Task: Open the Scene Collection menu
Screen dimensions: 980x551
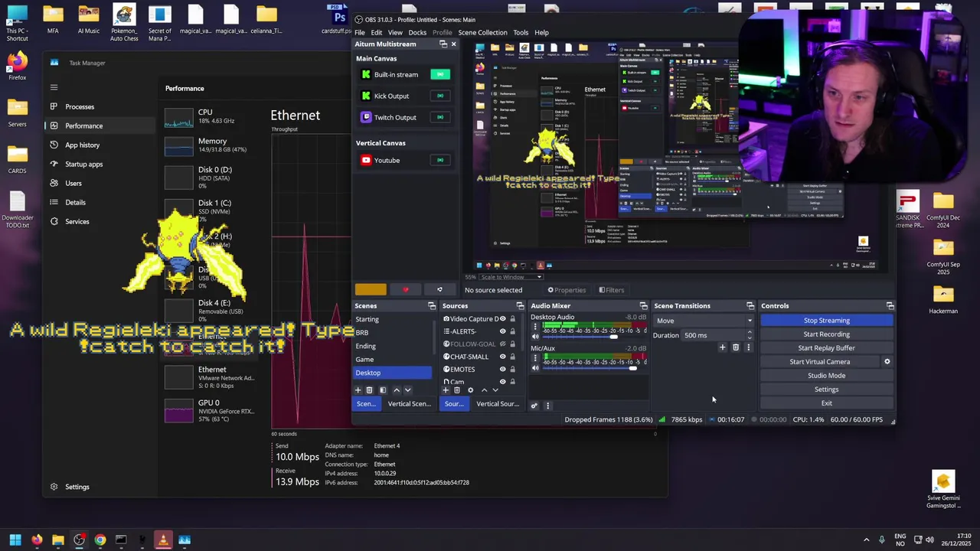Action: tap(482, 33)
